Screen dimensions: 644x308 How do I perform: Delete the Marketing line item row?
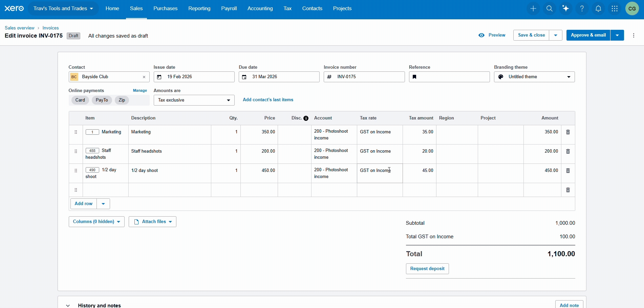(568, 132)
